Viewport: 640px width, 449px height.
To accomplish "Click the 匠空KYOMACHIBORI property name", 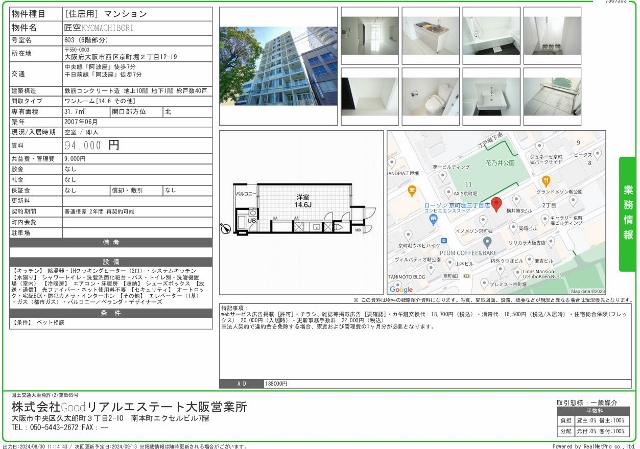I will coord(99,28).
